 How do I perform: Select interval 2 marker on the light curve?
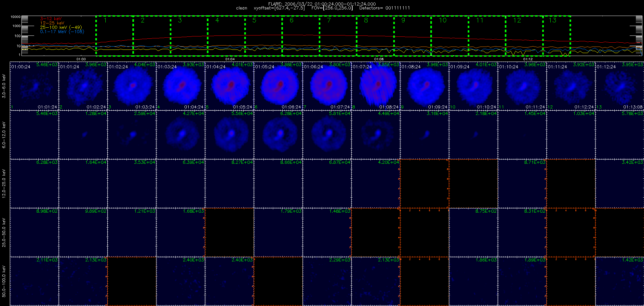tap(142, 20)
